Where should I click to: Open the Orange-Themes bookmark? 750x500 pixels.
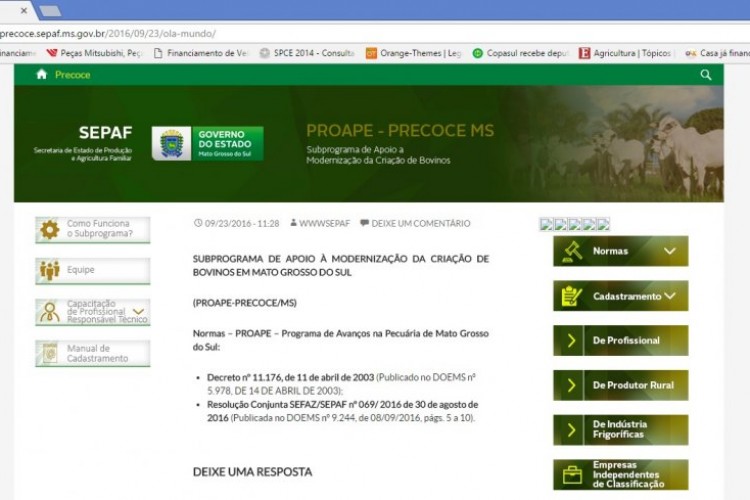point(414,53)
